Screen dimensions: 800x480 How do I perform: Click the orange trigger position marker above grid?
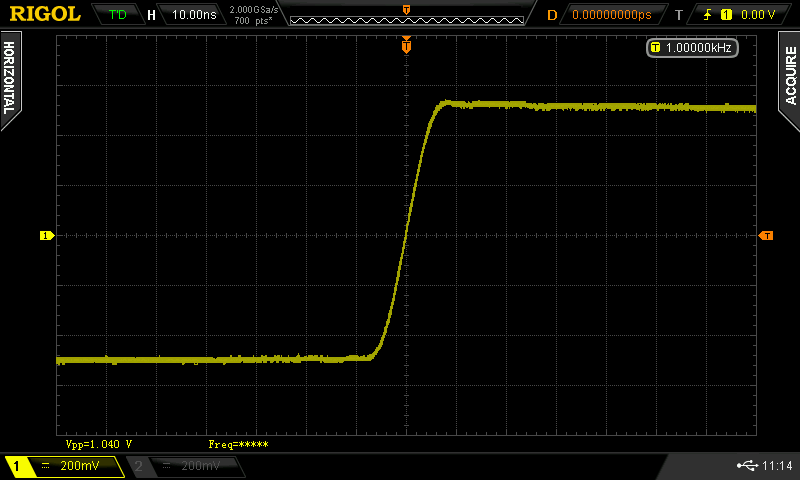tap(406, 45)
